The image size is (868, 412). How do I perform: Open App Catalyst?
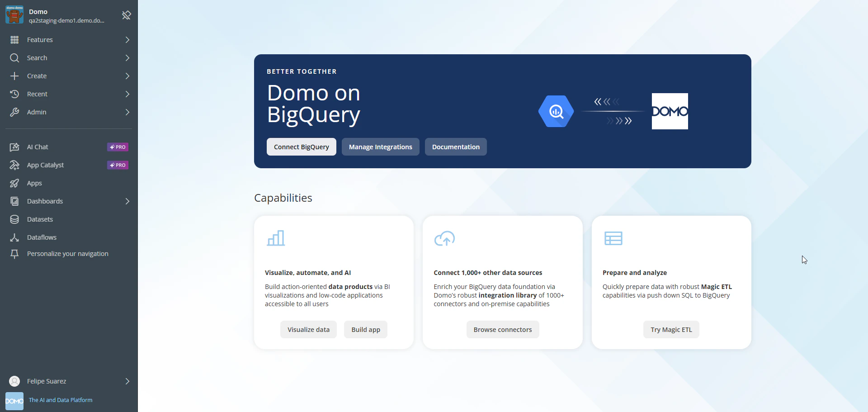[x=69, y=165]
